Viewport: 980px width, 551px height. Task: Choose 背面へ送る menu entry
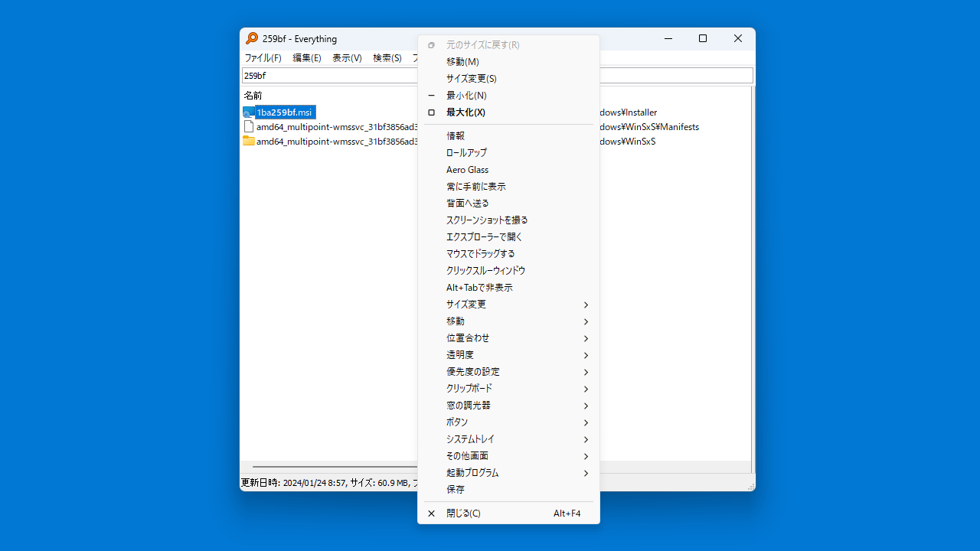[508, 204]
